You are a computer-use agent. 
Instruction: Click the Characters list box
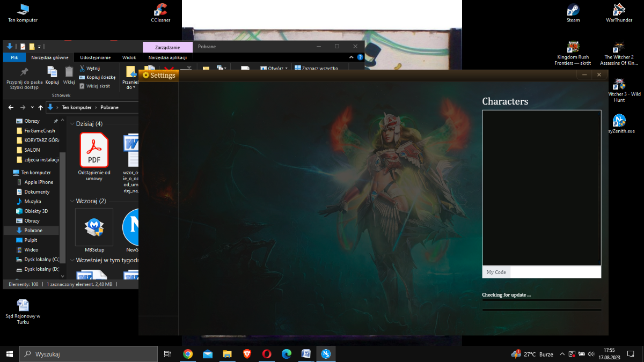(x=541, y=188)
